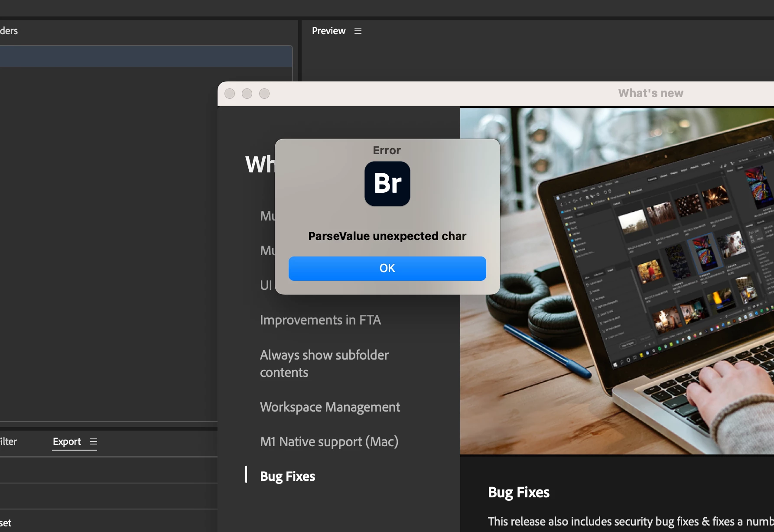Screen dimensions: 774x532
Task: Open the Export panel menu icon
Action: 94,441
